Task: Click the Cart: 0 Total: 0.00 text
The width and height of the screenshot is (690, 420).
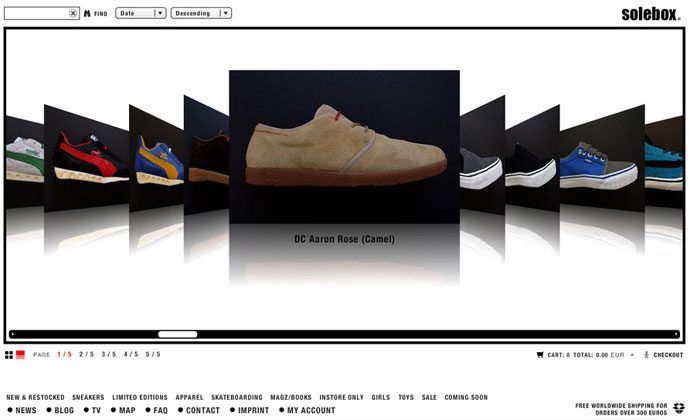Action: (578, 355)
